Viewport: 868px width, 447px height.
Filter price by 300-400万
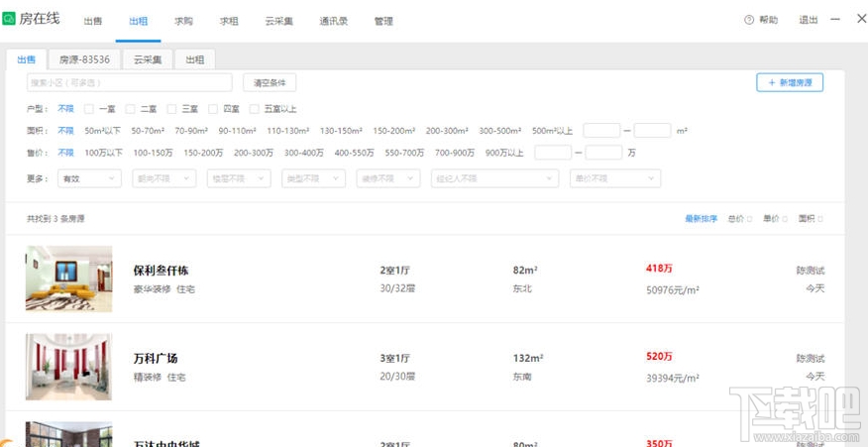pyautogui.click(x=304, y=153)
